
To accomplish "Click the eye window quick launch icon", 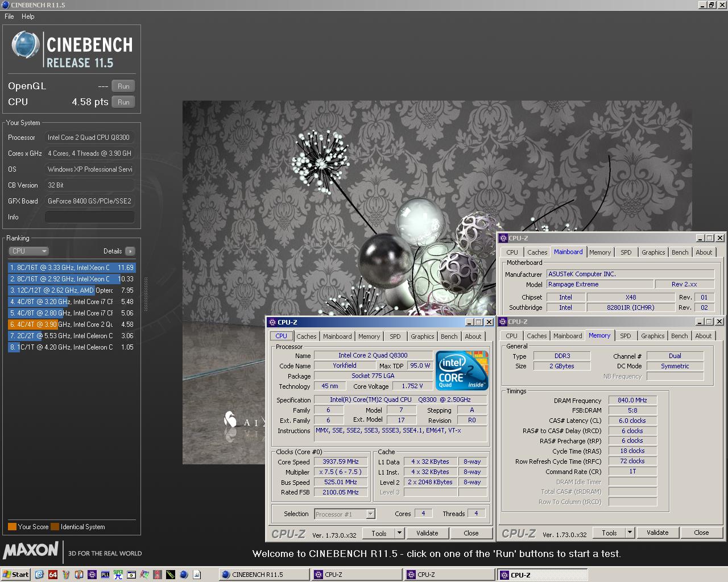I will (x=131, y=575).
